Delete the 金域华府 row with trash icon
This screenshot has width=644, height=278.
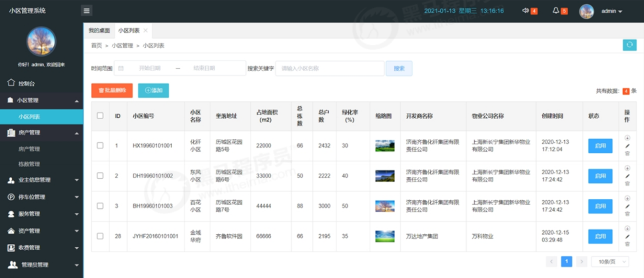point(627,244)
